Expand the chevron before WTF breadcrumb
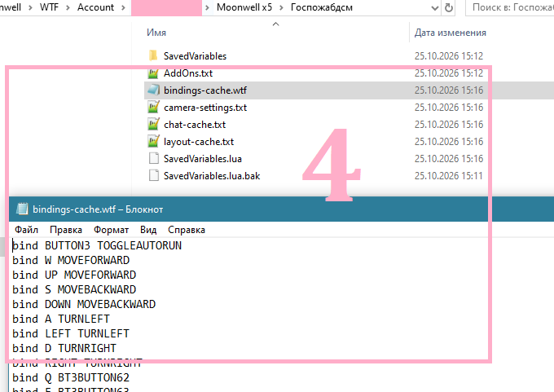Image resolution: width=554 pixels, height=392 pixels. 30,7
